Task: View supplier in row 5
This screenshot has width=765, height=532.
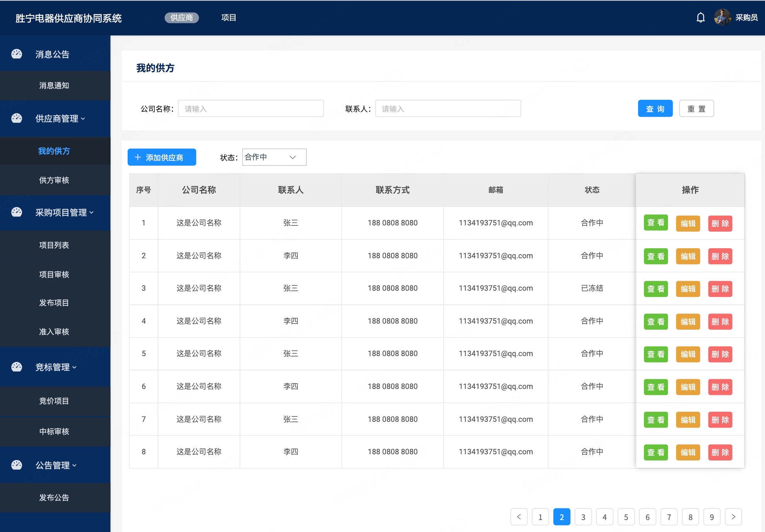Action: click(x=656, y=354)
